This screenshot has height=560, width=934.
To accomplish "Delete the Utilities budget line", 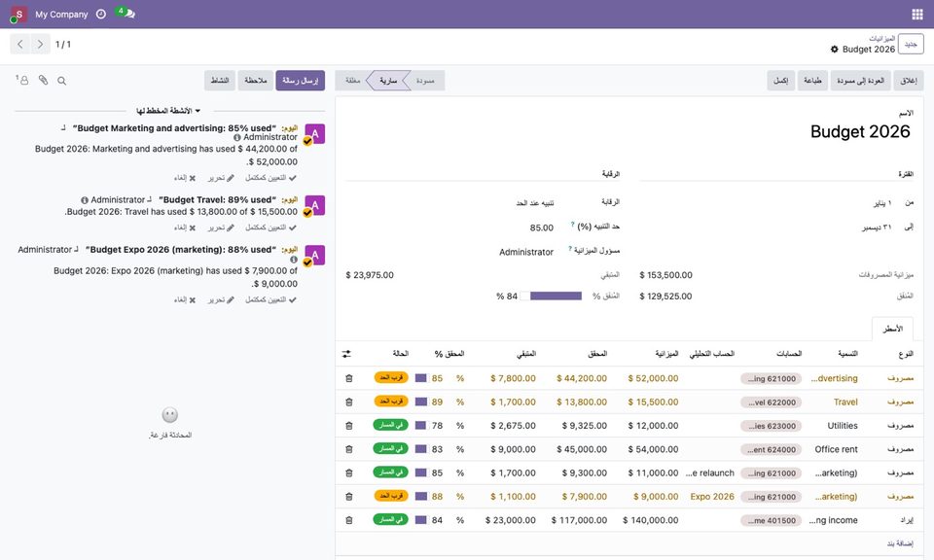I will pos(349,426).
